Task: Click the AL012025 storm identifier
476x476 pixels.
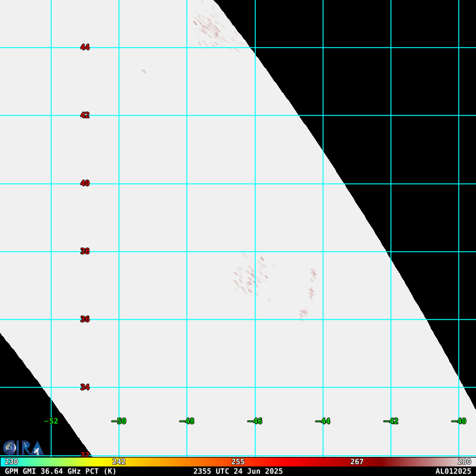Action: pyautogui.click(x=453, y=471)
